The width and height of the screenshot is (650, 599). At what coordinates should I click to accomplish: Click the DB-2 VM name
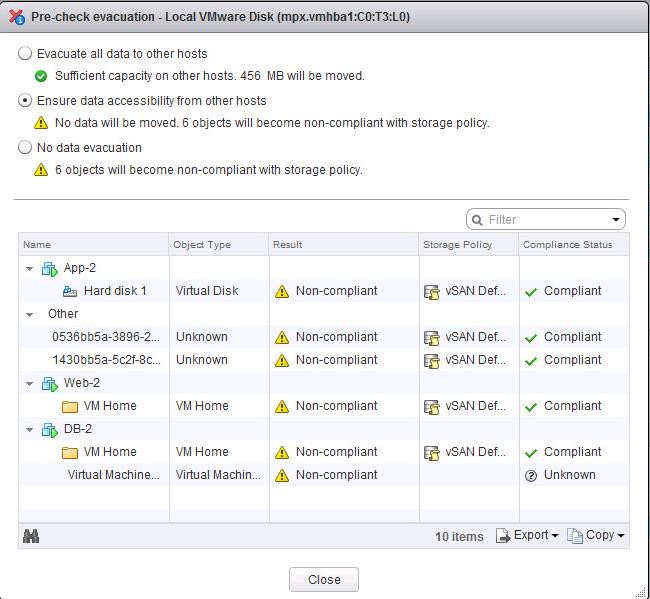[x=78, y=429]
